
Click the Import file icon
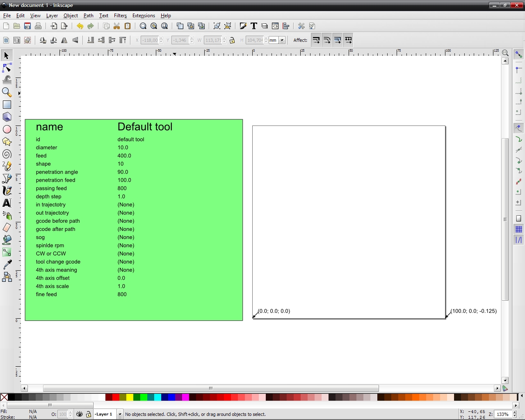(x=54, y=26)
